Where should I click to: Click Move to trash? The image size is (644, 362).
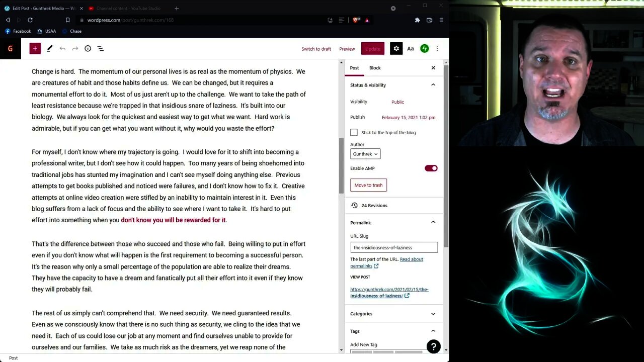368,185
